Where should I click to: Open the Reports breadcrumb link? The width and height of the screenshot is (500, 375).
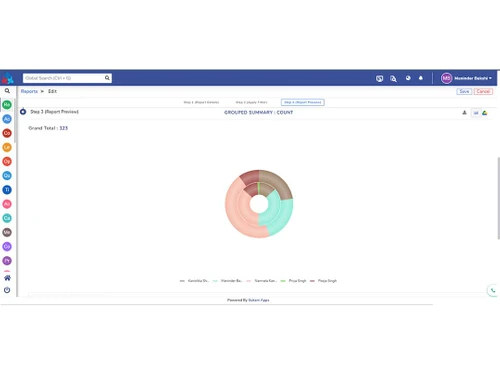point(29,91)
